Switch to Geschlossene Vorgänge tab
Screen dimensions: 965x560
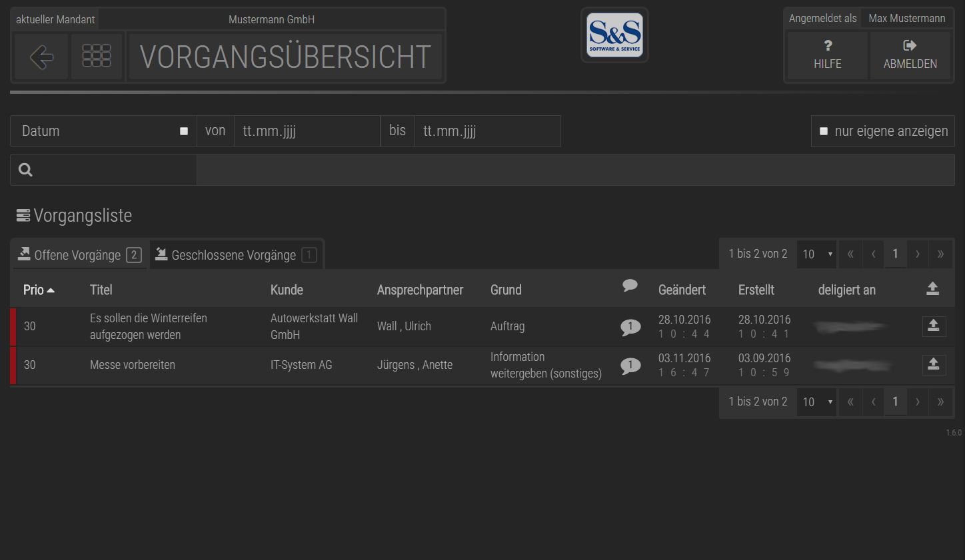click(x=236, y=255)
